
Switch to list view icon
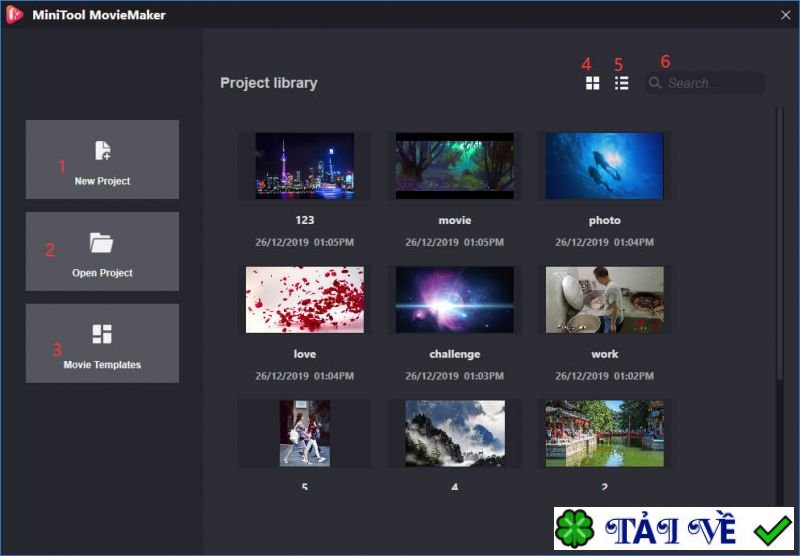[621, 83]
